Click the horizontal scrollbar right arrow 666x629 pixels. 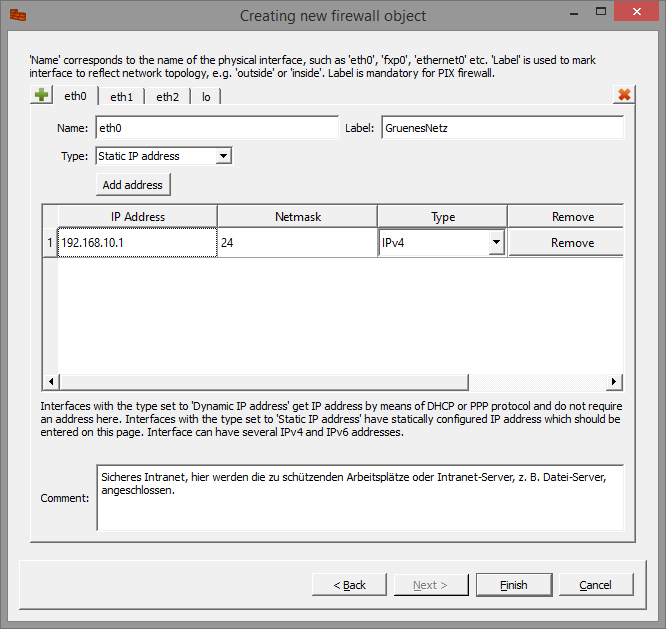pos(616,382)
